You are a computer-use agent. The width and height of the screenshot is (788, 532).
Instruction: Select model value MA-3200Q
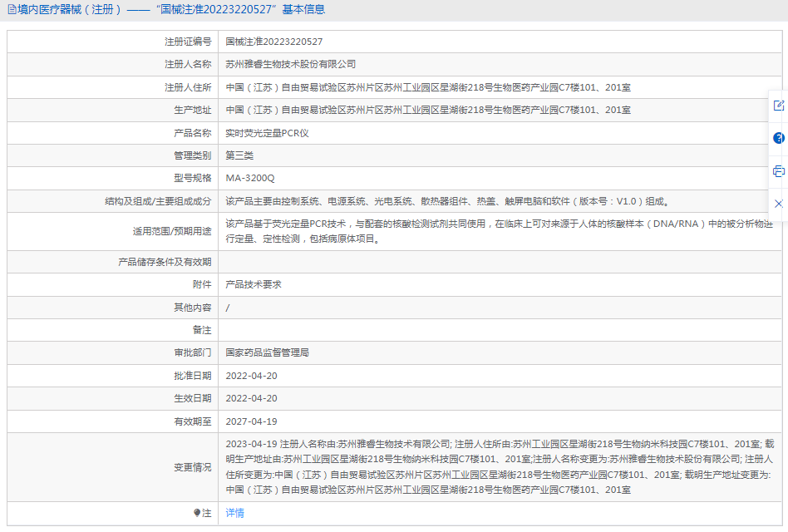pos(249,179)
